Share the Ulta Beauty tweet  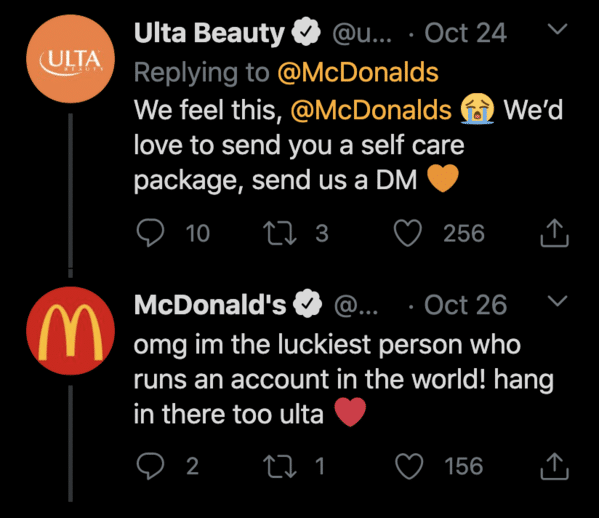(555, 233)
